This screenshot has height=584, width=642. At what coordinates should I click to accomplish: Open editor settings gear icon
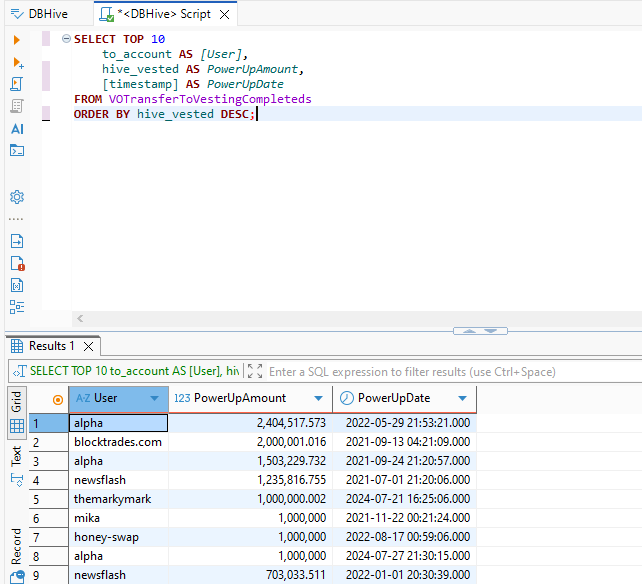coord(17,197)
